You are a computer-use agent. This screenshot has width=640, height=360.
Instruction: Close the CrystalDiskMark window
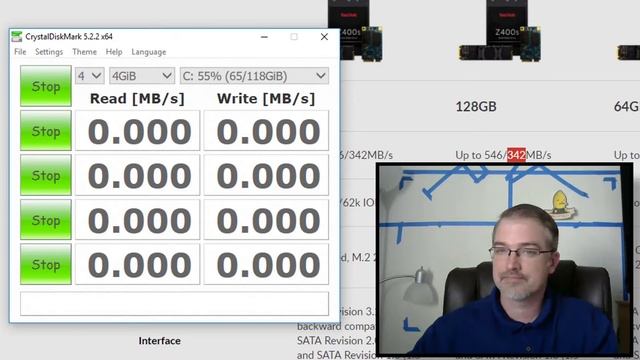click(x=324, y=37)
